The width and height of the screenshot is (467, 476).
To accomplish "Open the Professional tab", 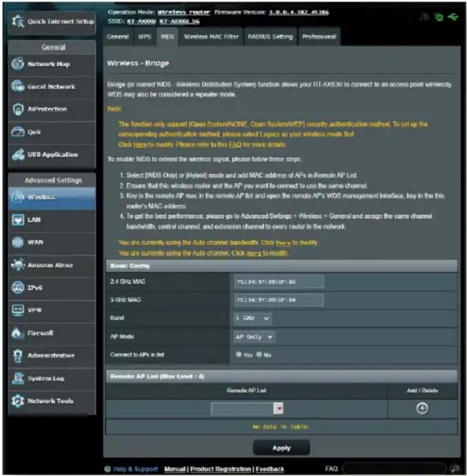I will coord(319,37).
